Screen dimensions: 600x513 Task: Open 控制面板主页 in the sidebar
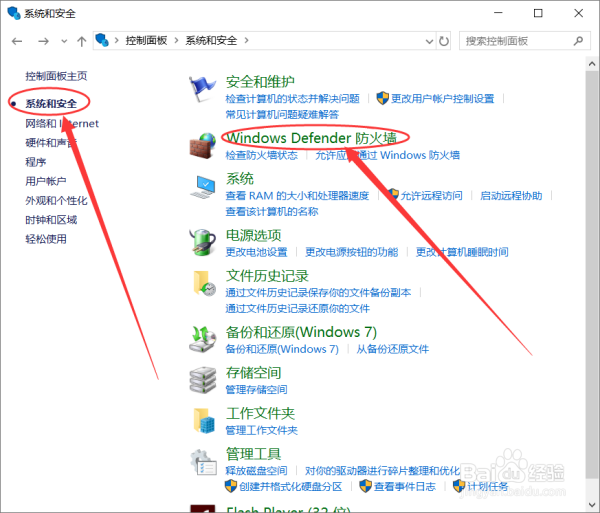(56, 76)
